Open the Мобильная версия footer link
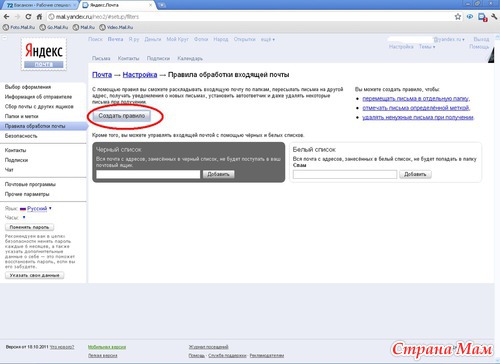Viewport: 500px width, 364px height. (107, 347)
